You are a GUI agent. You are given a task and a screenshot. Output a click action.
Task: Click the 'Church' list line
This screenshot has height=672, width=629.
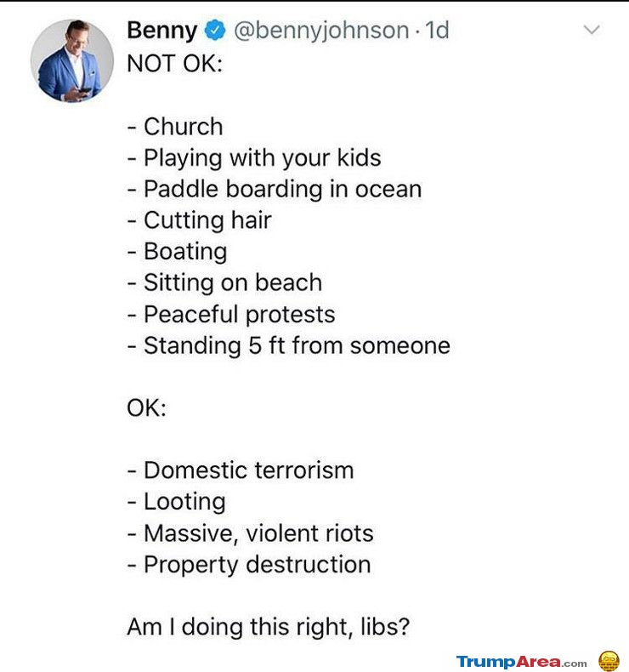[175, 127]
